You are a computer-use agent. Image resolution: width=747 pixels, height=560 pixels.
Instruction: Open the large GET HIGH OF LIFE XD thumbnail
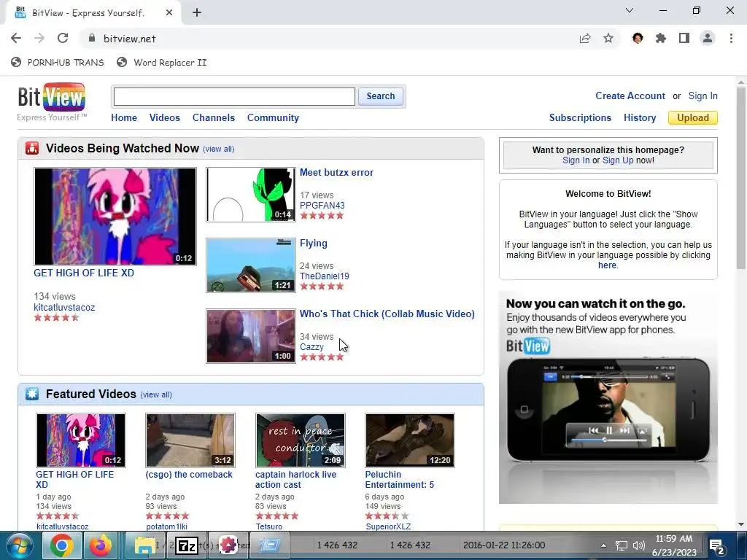coord(115,216)
